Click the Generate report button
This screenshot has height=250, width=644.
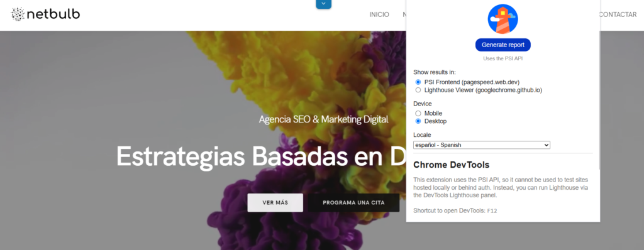tap(502, 45)
